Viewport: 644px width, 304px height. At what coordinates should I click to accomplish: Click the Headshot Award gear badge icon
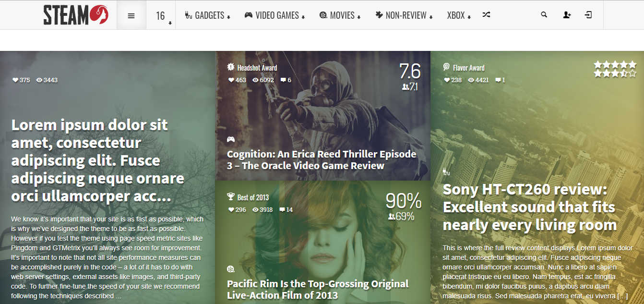pyautogui.click(x=231, y=67)
